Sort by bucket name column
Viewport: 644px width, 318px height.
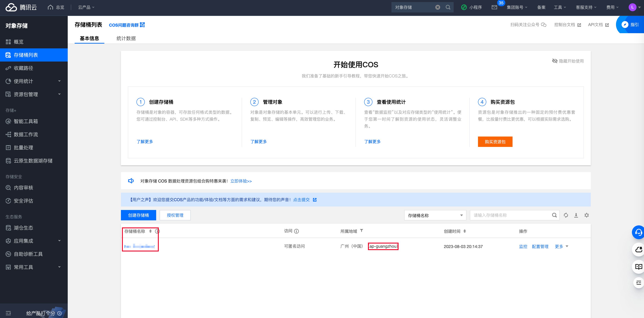tap(150, 231)
